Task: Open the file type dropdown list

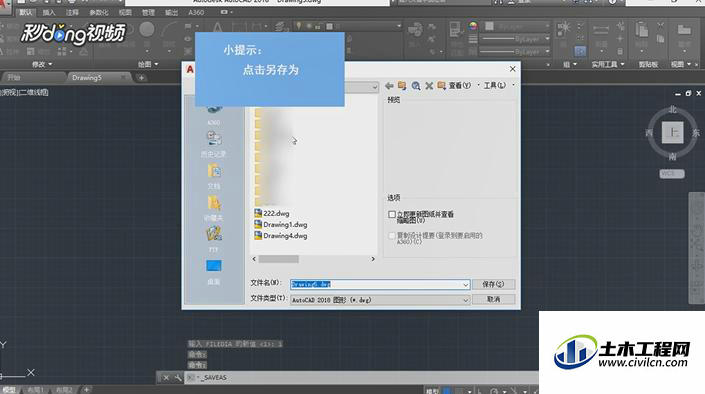Action: tap(465, 300)
